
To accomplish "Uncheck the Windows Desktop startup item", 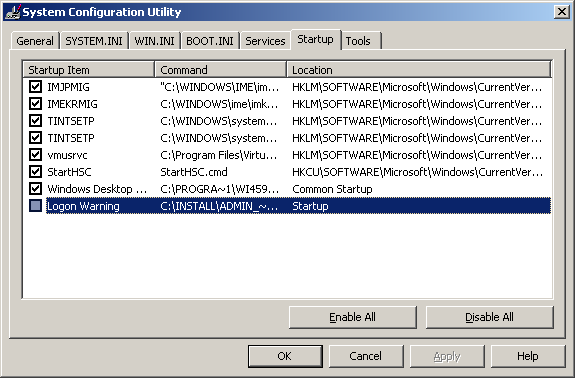I will pos(36,189).
